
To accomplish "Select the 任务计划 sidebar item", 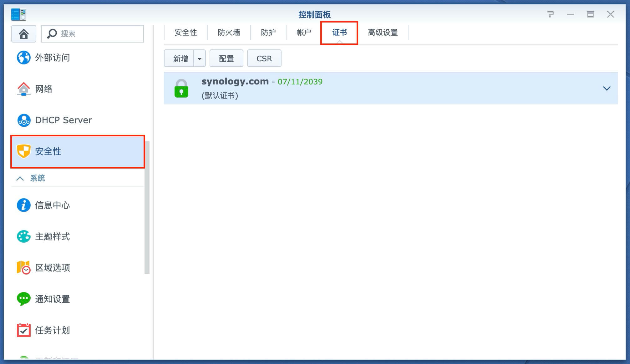I will click(x=78, y=330).
